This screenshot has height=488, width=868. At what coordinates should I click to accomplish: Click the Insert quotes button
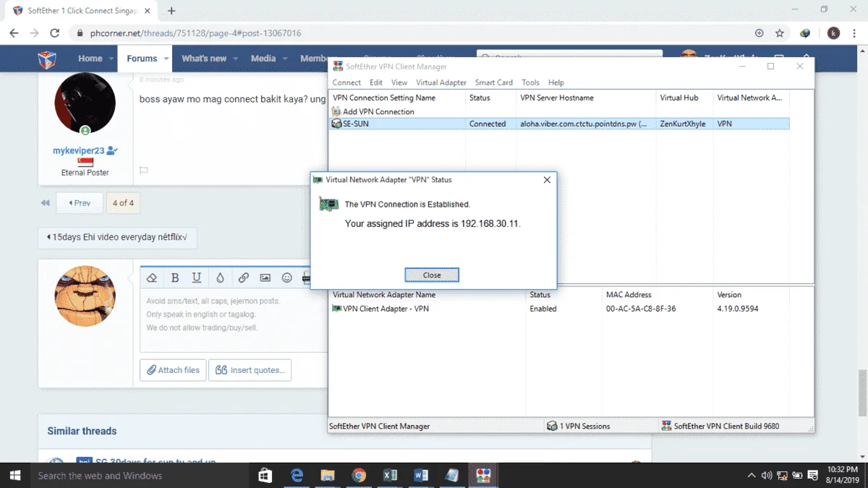250,370
